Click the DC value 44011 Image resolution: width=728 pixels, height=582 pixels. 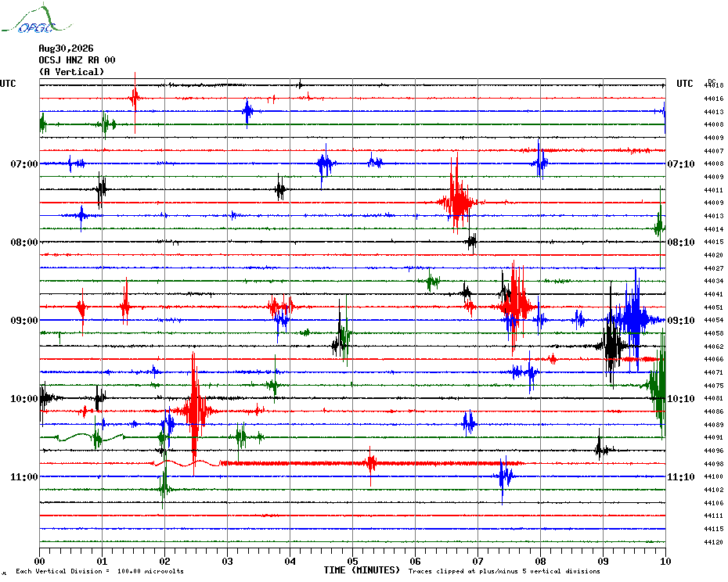(714, 190)
